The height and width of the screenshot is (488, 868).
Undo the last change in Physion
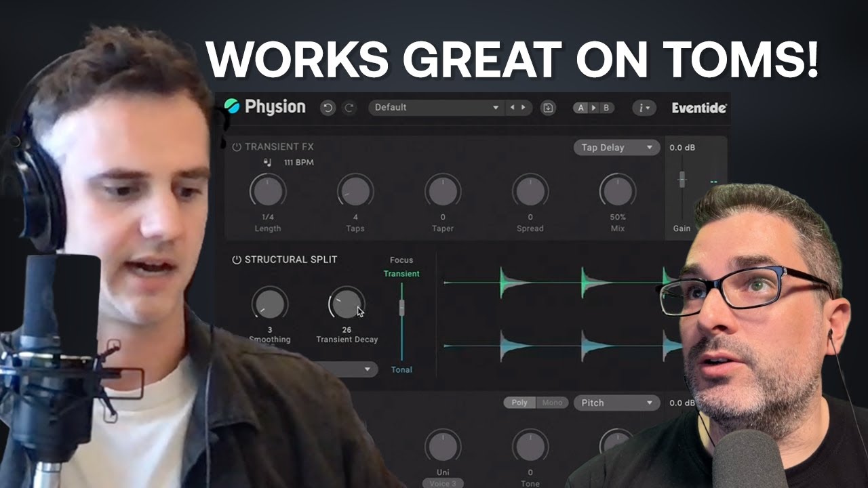(x=328, y=108)
